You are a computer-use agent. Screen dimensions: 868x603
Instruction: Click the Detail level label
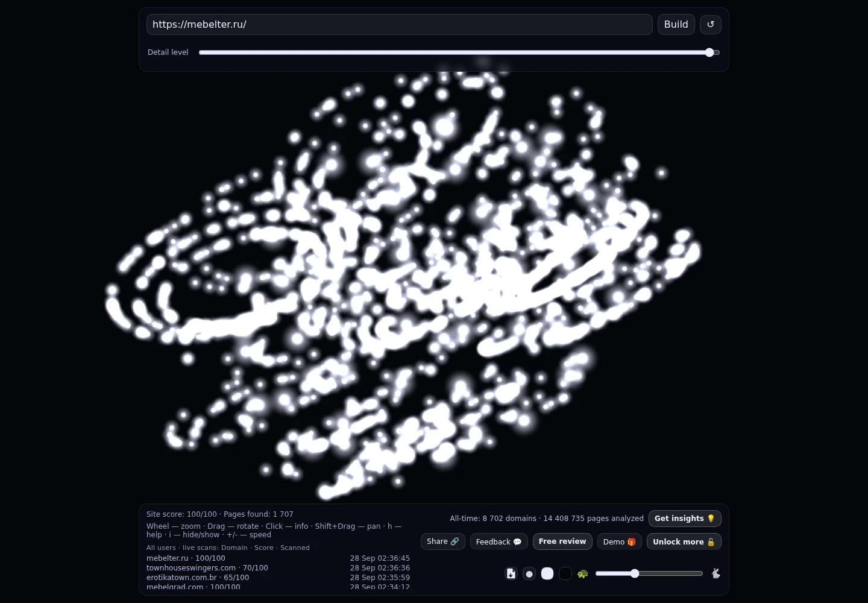coord(168,52)
